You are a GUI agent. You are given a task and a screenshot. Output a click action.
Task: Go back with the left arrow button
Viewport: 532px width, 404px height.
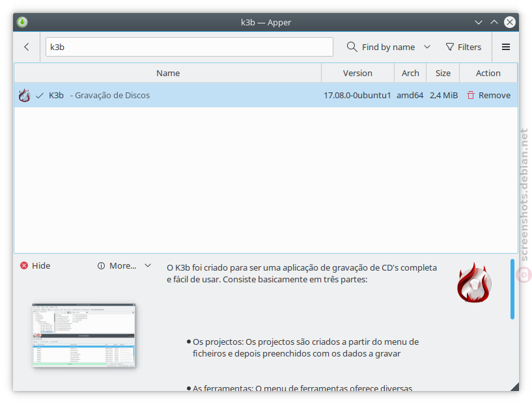tap(27, 47)
